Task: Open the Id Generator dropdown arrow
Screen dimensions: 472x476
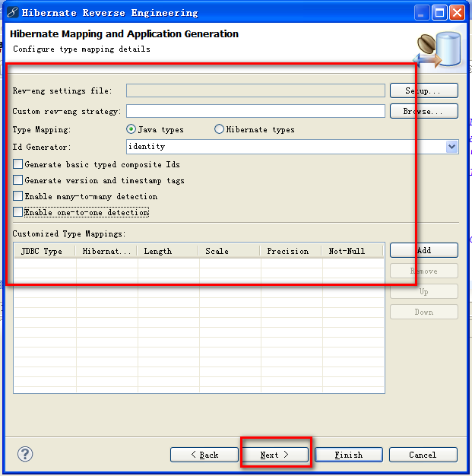Action: coord(452,147)
